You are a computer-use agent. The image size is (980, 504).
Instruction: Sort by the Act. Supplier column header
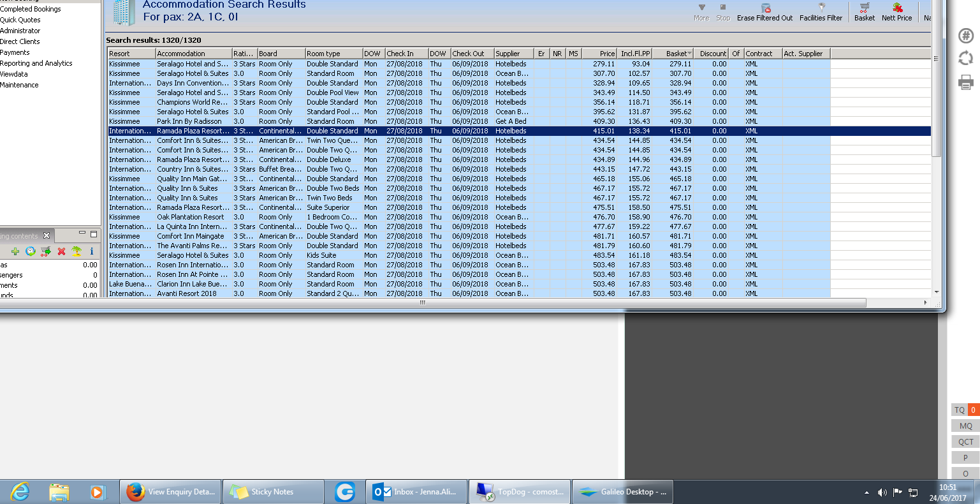807,54
